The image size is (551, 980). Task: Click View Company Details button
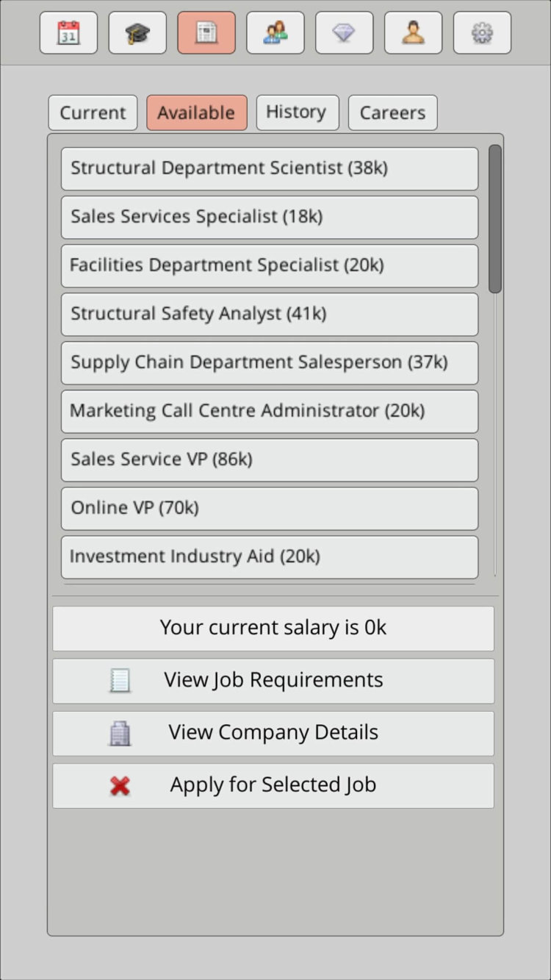coord(273,733)
